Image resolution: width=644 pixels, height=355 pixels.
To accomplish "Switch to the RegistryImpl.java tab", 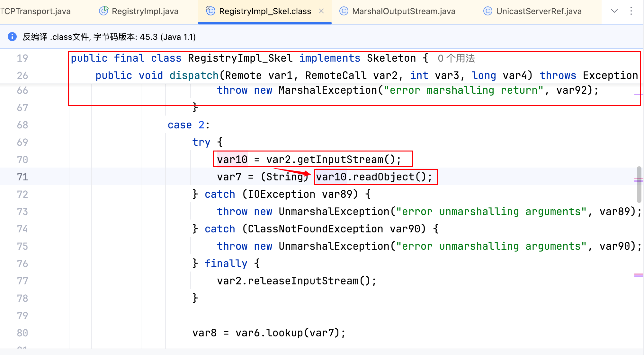I will point(145,11).
